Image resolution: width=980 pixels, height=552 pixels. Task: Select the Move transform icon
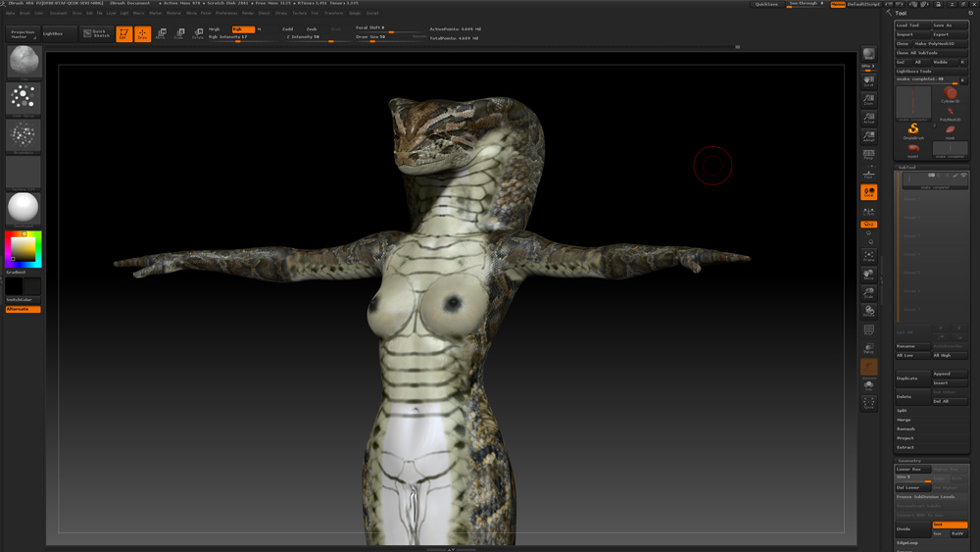click(161, 34)
